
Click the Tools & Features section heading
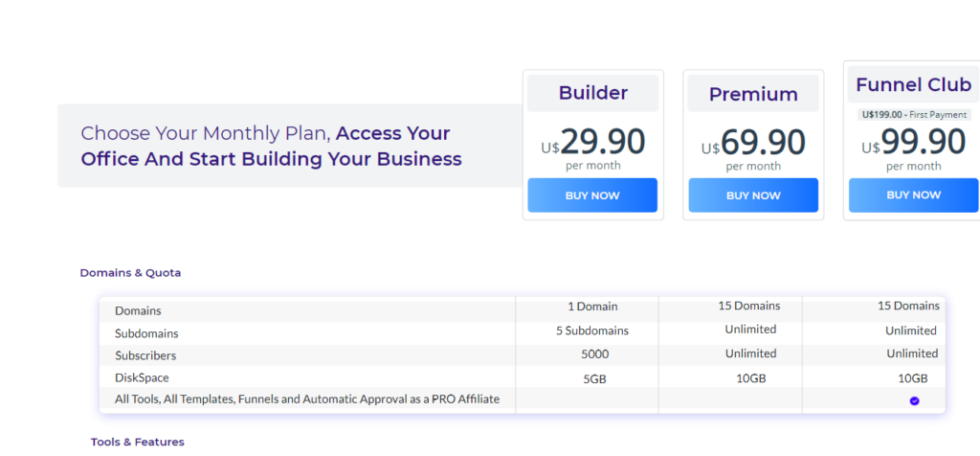138,442
